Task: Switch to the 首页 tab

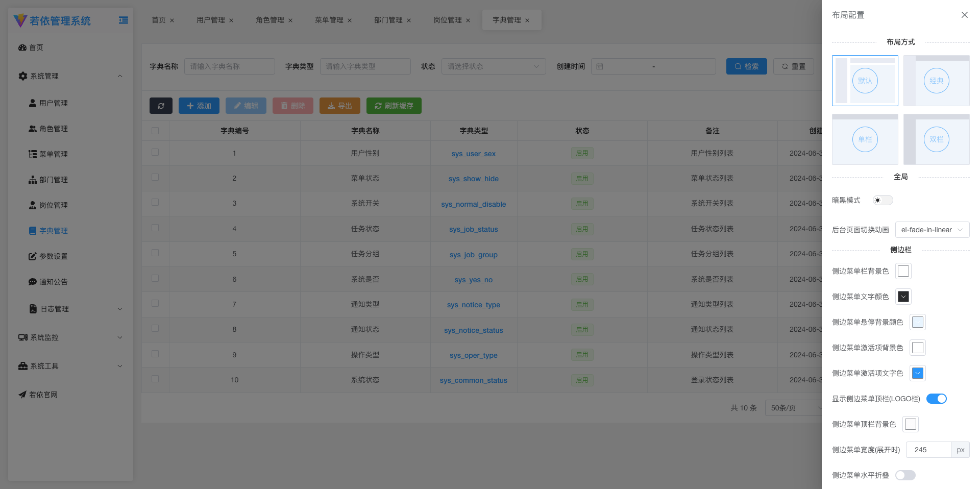Action: 159,20
